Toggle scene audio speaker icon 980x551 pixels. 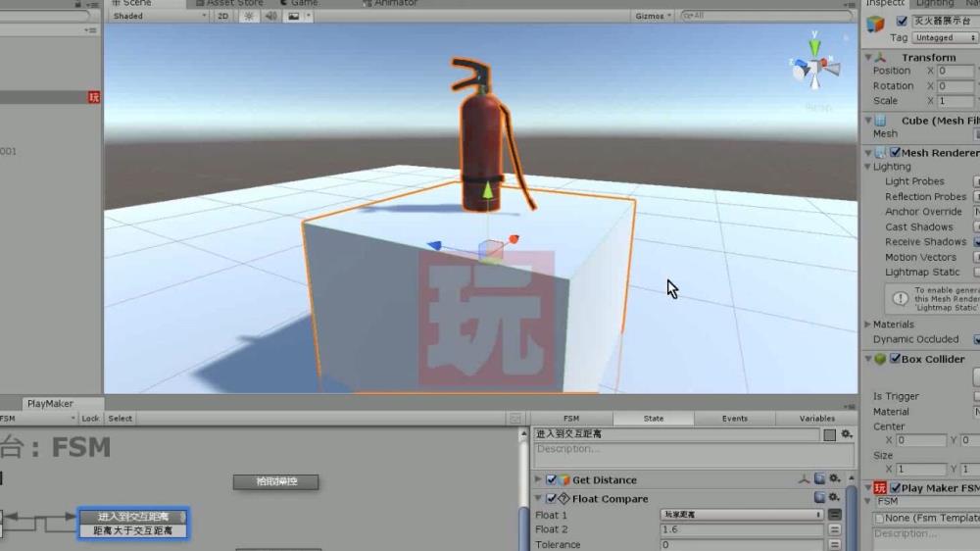pos(270,17)
